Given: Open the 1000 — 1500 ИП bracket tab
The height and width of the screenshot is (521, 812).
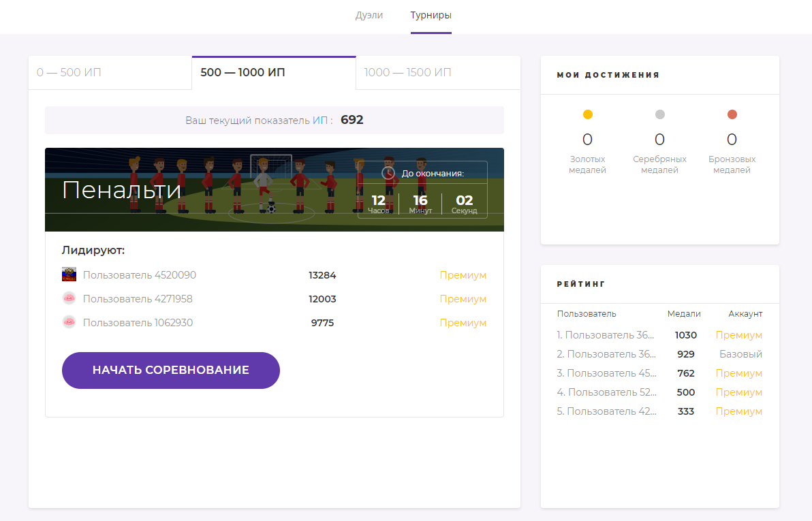Looking at the screenshot, I should click(438, 72).
